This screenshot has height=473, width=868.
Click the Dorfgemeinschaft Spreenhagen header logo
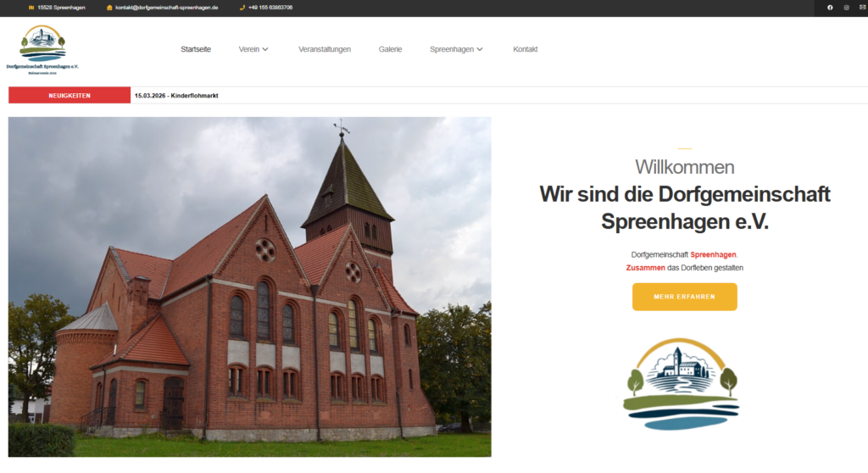(42, 50)
